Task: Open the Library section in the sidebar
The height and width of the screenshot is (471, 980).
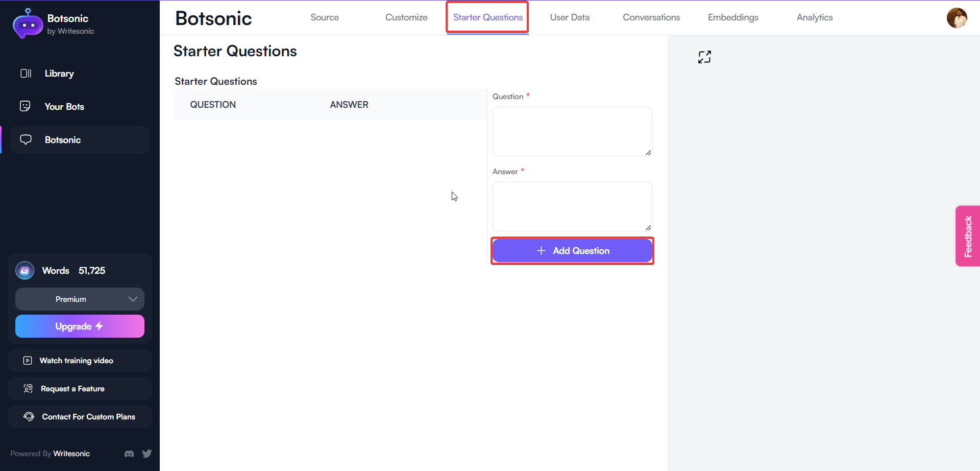Action: pos(59,73)
